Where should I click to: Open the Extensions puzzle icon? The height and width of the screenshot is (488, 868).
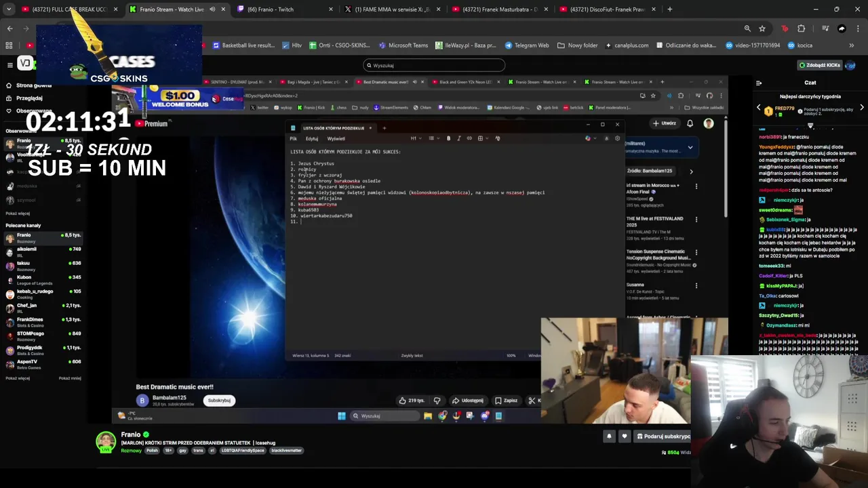pos(801,28)
